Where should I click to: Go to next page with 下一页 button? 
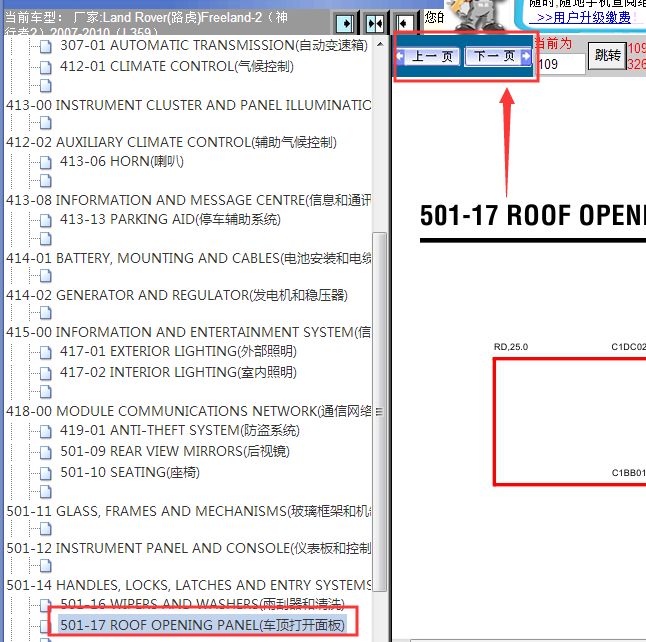click(x=498, y=56)
